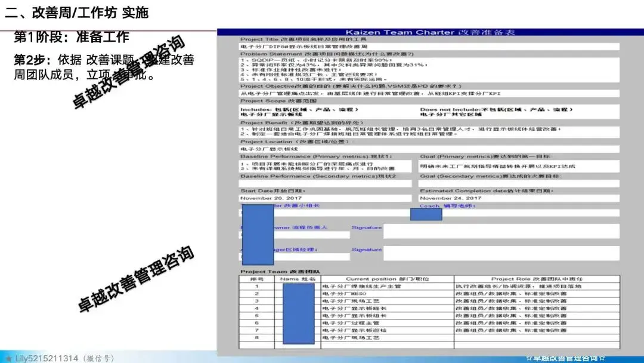Click objective text starting 从电子分厂管理痛点出发
This screenshot has height=363, width=644.
(370, 94)
